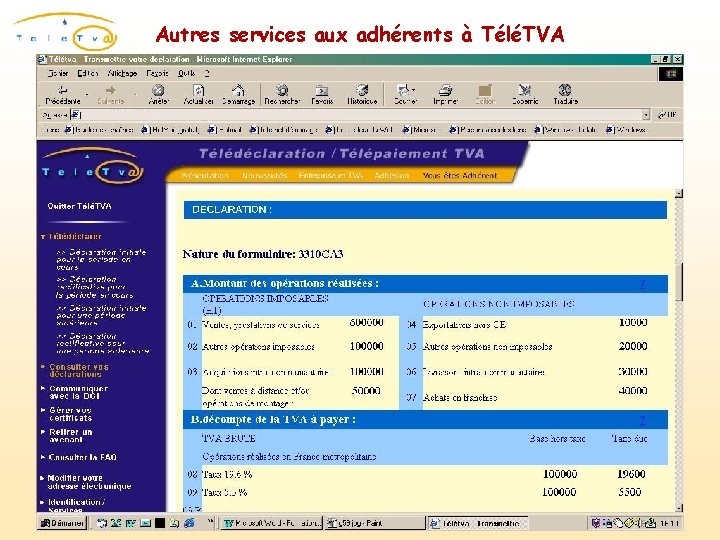Click the Quitter TéléTVA link
This screenshot has height=540, width=720.
click(x=79, y=206)
